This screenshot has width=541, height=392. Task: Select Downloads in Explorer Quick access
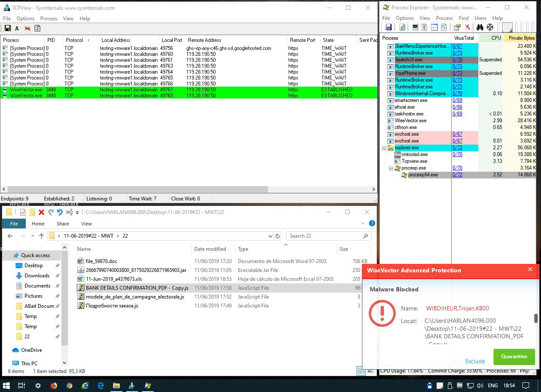coord(37,276)
